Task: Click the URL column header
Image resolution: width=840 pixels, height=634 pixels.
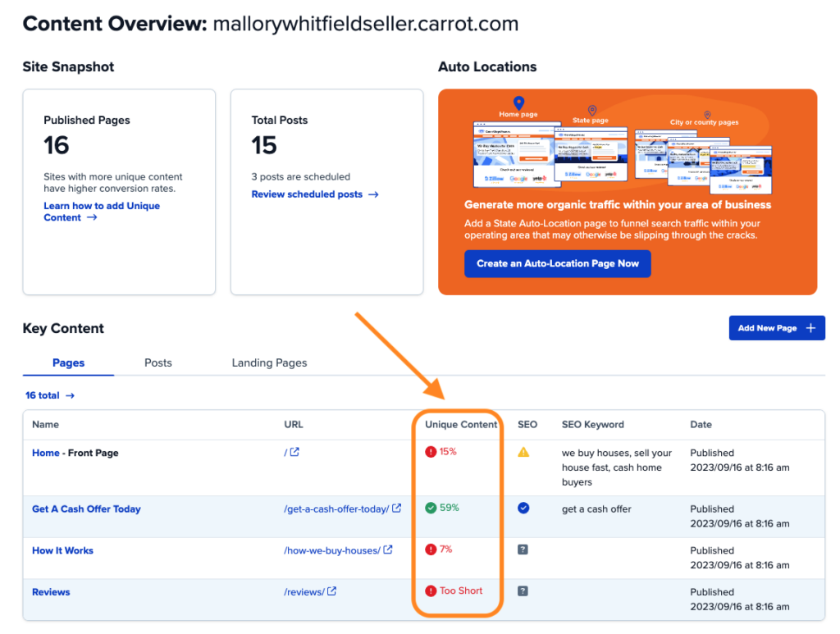Action: (x=294, y=425)
